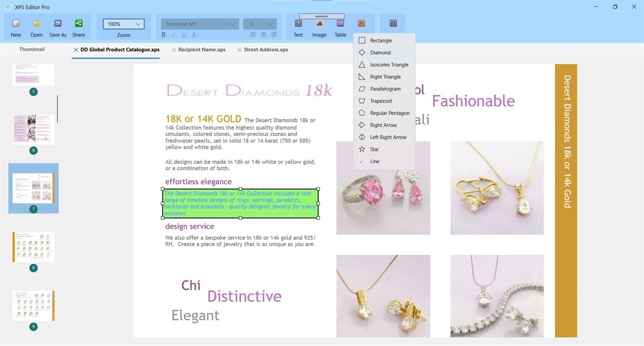The width and height of the screenshot is (644, 346).
Task: Toggle underline formatting
Action: [x=184, y=34]
